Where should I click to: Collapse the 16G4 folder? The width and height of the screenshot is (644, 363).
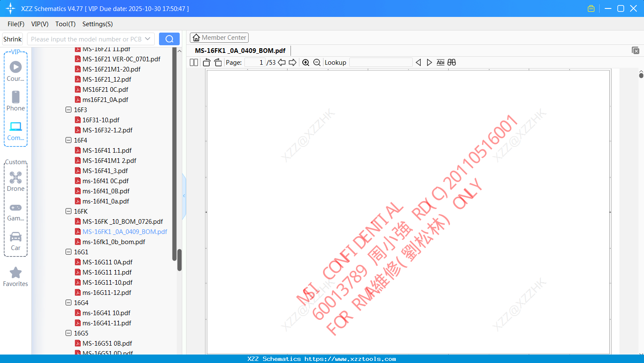click(69, 302)
